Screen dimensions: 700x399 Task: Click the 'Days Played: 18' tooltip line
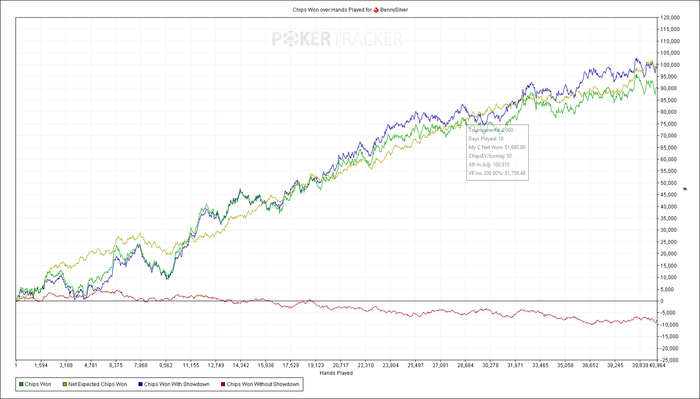(x=486, y=139)
